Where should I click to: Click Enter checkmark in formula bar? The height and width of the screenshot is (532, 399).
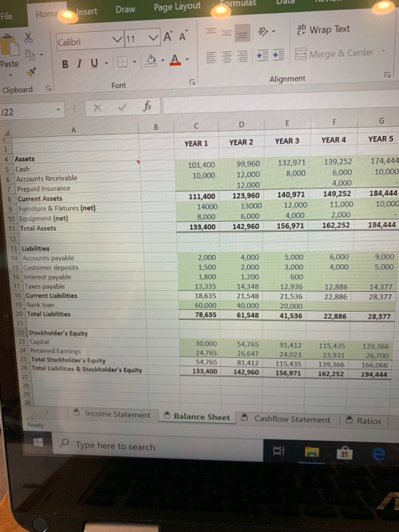[122, 107]
